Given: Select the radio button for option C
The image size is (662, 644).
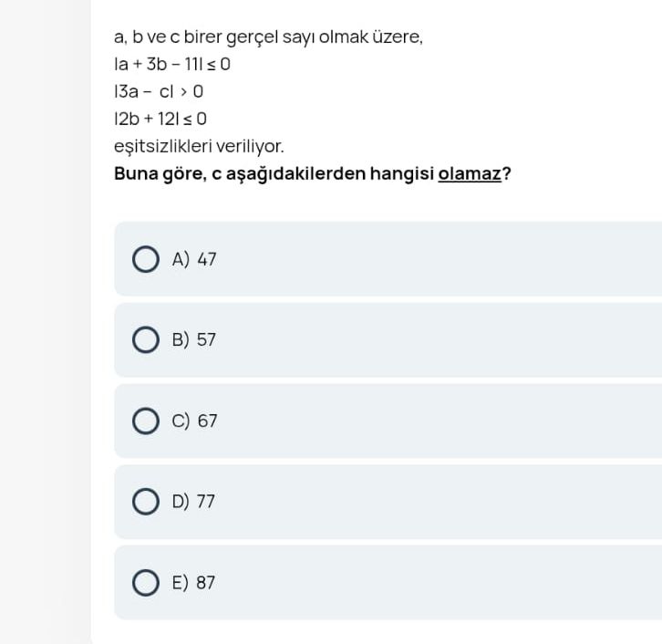Looking at the screenshot, I should [x=146, y=421].
